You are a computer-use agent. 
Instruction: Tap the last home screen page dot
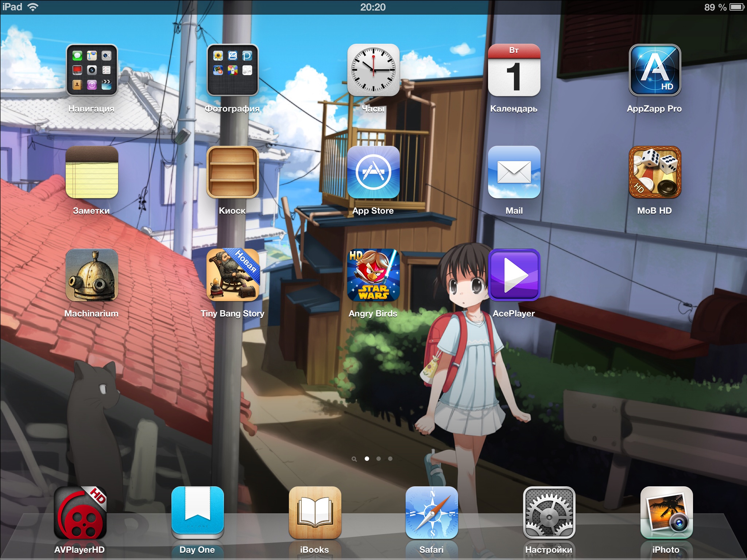(390, 459)
